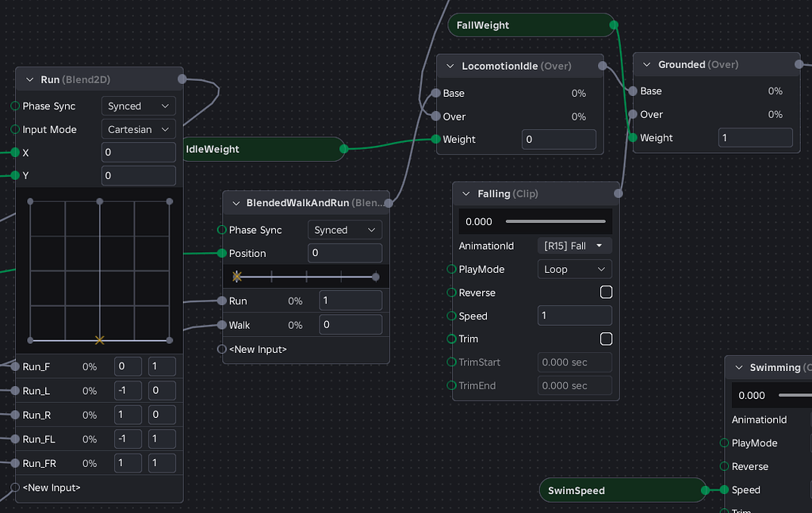
Task: Click the Run node output pin
Action: pos(182,79)
